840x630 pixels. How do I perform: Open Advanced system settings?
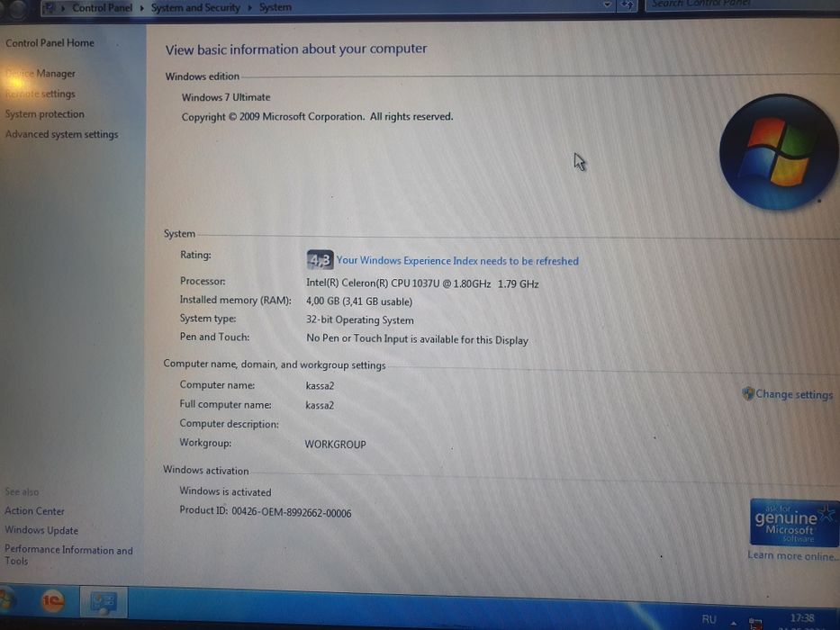pyautogui.click(x=61, y=134)
